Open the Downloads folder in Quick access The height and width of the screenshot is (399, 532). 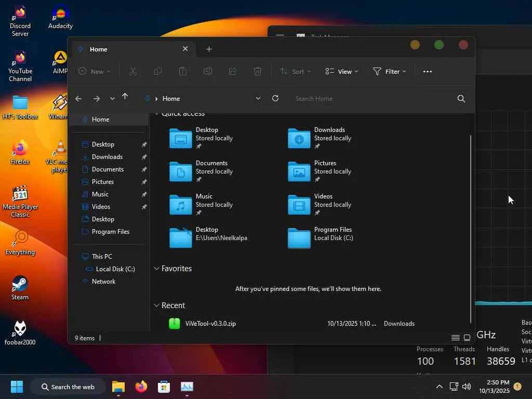click(x=320, y=138)
